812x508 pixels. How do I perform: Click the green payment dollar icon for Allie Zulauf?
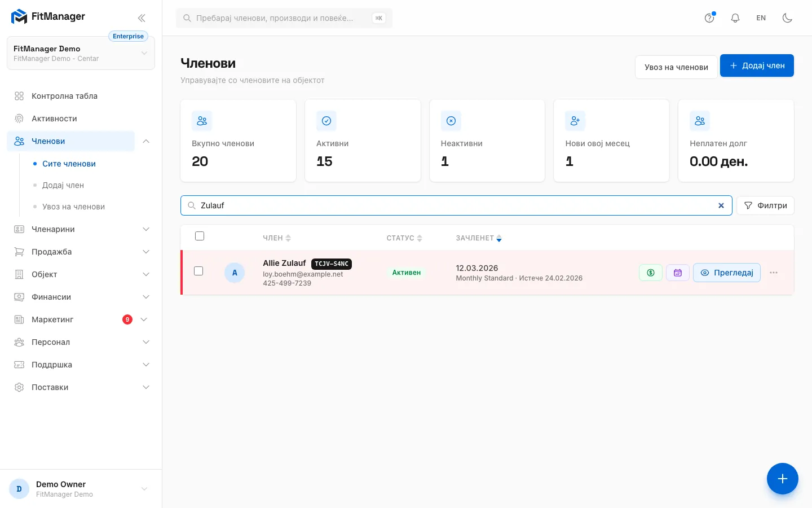coord(651,273)
